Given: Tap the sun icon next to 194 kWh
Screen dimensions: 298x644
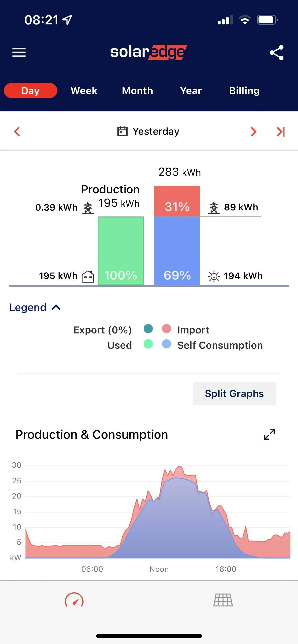Looking at the screenshot, I should point(214,276).
